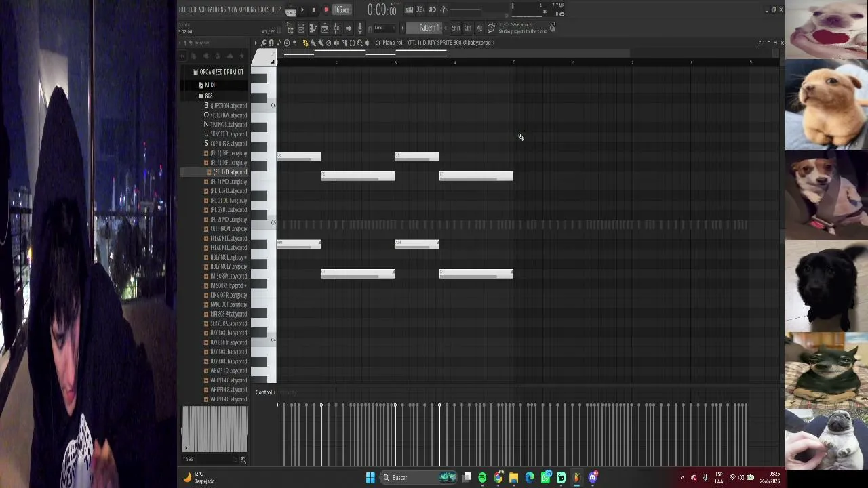Select the Slice tool in piano roll
868x488 pixels.
tap(344, 43)
